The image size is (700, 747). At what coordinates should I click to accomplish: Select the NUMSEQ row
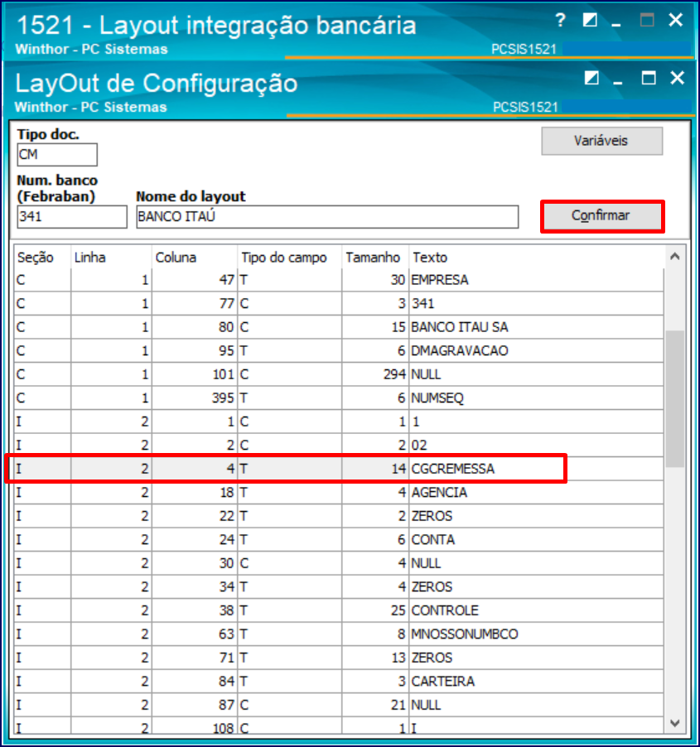339,398
